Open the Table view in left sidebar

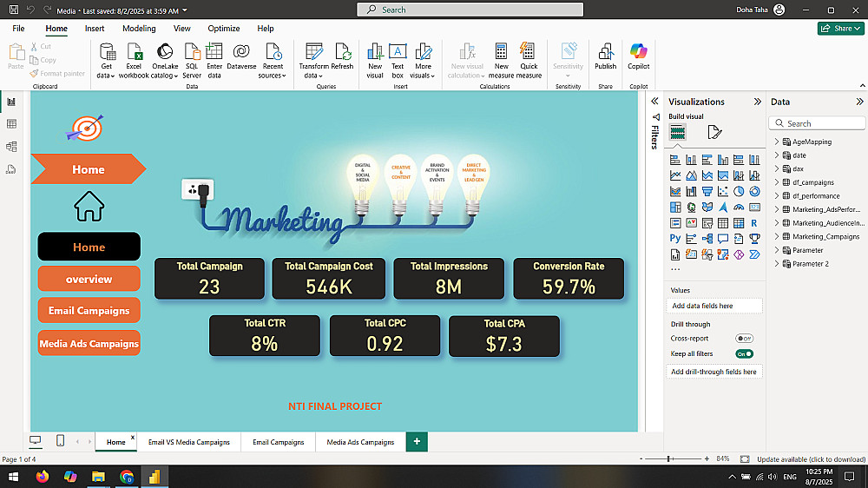coord(11,124)
